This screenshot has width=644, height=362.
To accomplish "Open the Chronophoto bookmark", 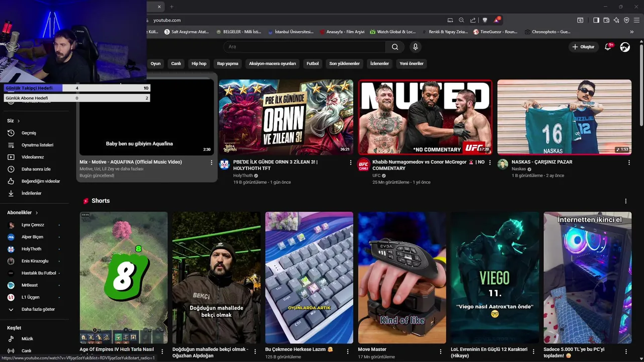I will 547,32.
